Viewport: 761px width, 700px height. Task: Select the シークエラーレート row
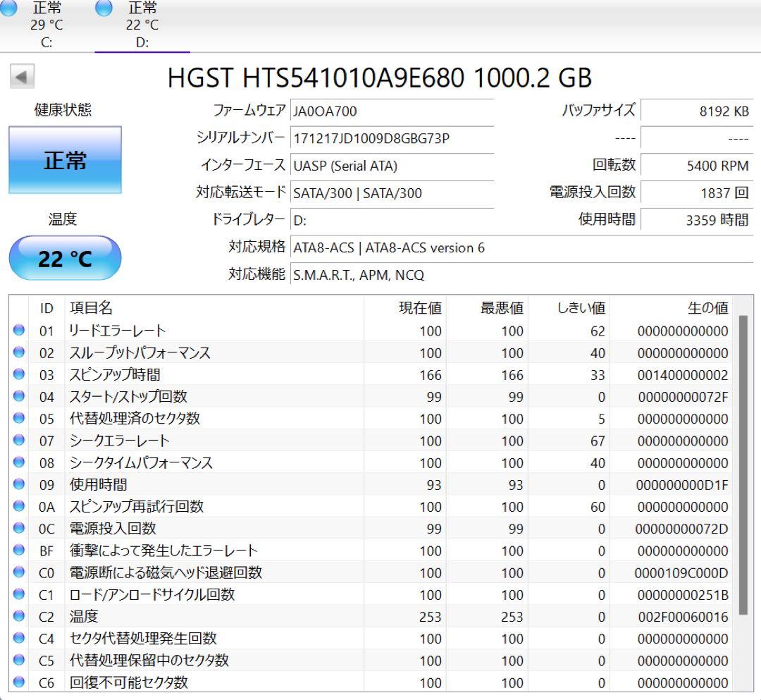pos(371,441)
